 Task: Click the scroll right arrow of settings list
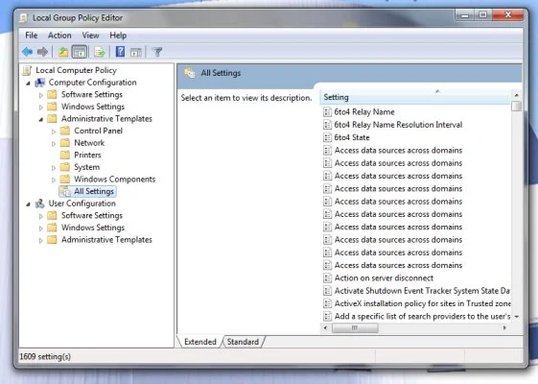[x=504, y=328]
